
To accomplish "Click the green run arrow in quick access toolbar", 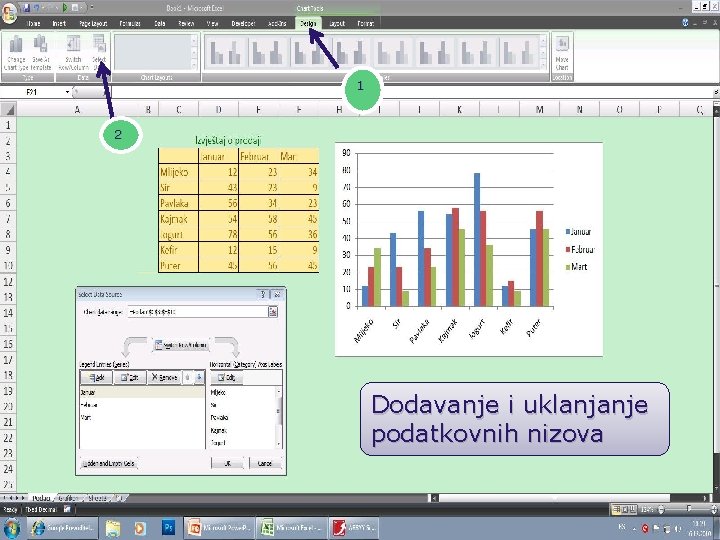I will click(65, 8).
